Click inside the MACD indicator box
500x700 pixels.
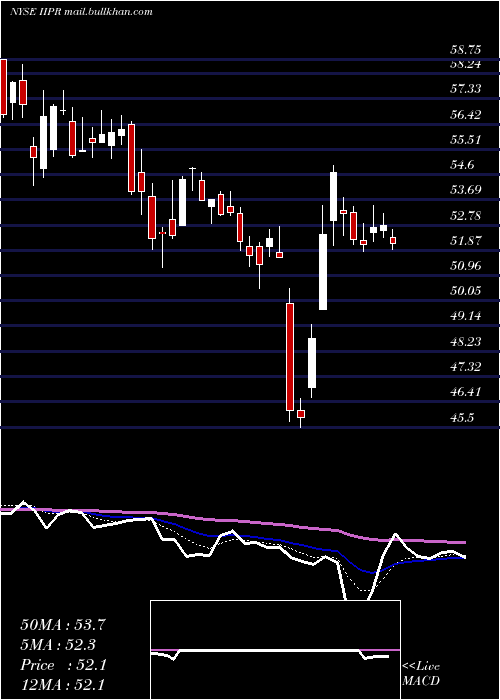tap(275, 650)
